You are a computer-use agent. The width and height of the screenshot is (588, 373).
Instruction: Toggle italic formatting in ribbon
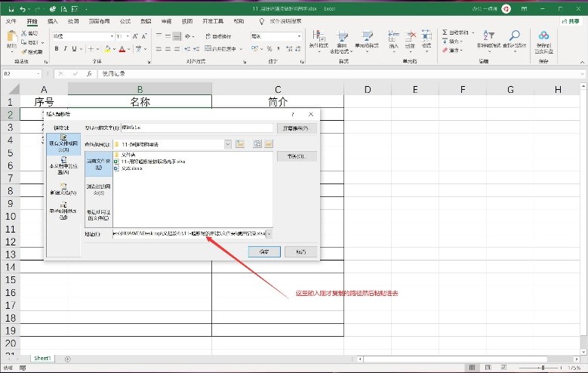(66, 49)
